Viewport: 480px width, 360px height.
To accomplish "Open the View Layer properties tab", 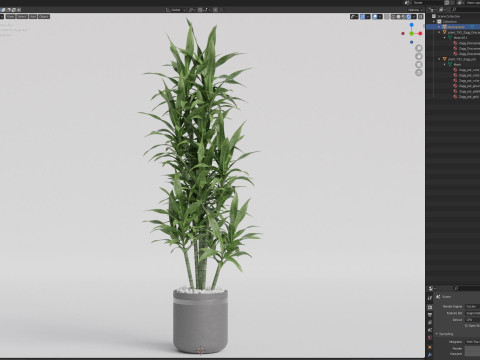I will (430, 323).
